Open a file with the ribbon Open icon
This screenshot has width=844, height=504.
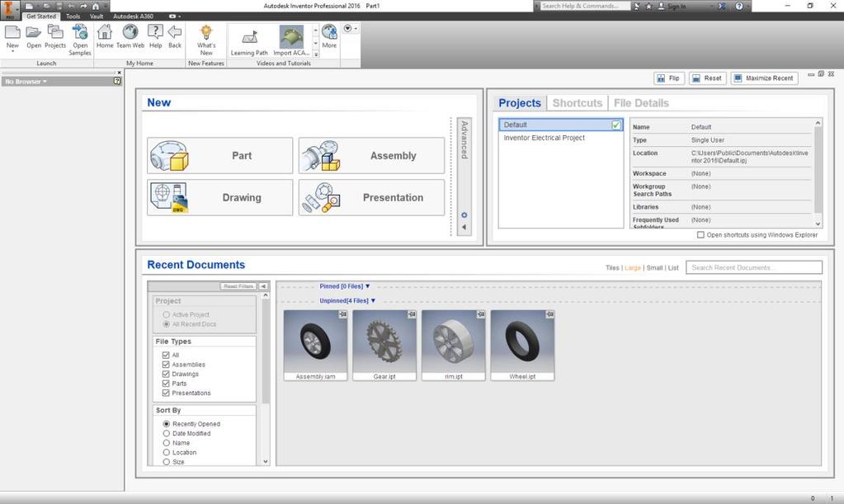[33, 32]
